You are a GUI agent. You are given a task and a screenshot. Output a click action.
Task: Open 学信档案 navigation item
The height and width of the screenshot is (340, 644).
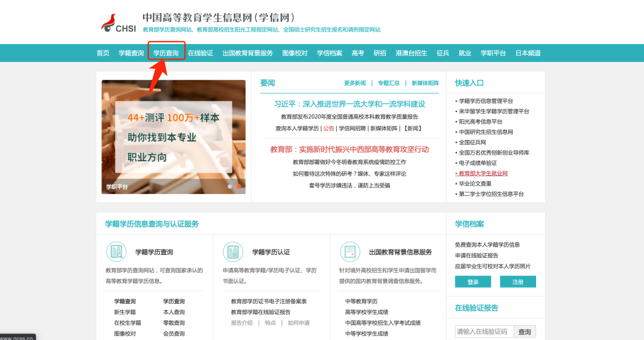(329, 53)
